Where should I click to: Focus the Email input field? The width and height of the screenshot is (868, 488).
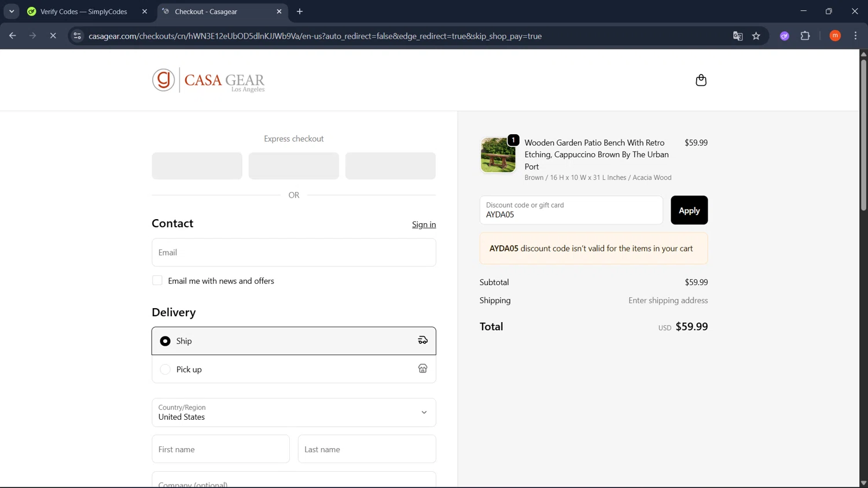294,253
